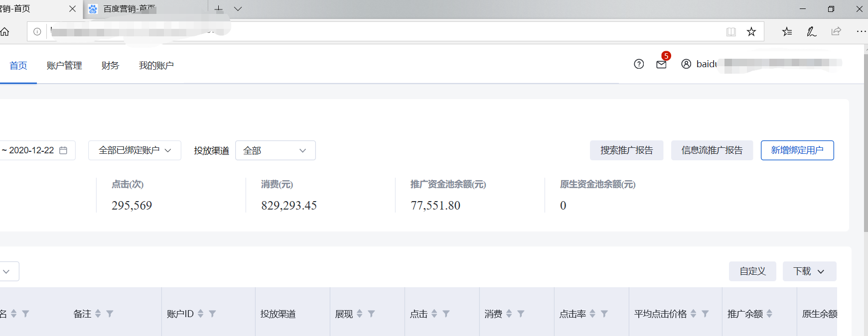Click the baidu user profile icon

686,64
